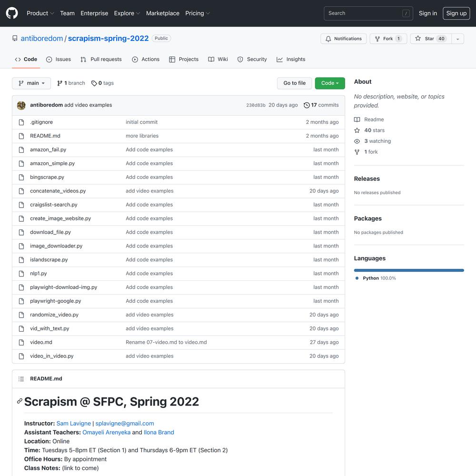Viewport: 476px width, 476px height.
Task: Click the eye icon beside 3 watching
Action: (357, 141)
